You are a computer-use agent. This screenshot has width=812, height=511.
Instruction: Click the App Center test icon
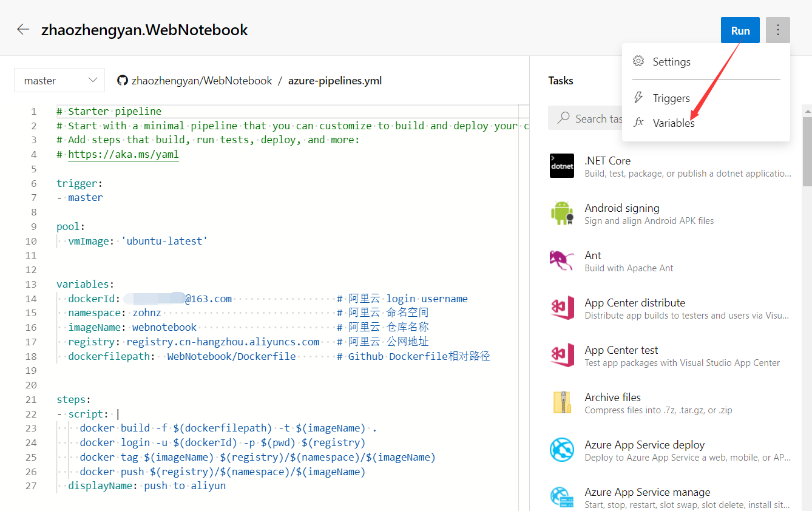click(x=561, y=355)
